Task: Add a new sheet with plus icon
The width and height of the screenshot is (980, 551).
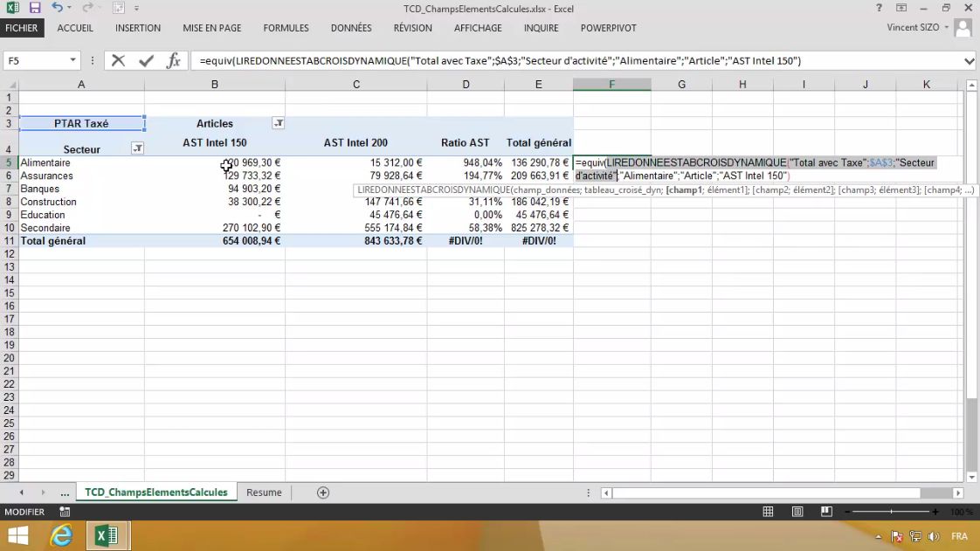Action: pyautogui.click(x=323, y=492)
